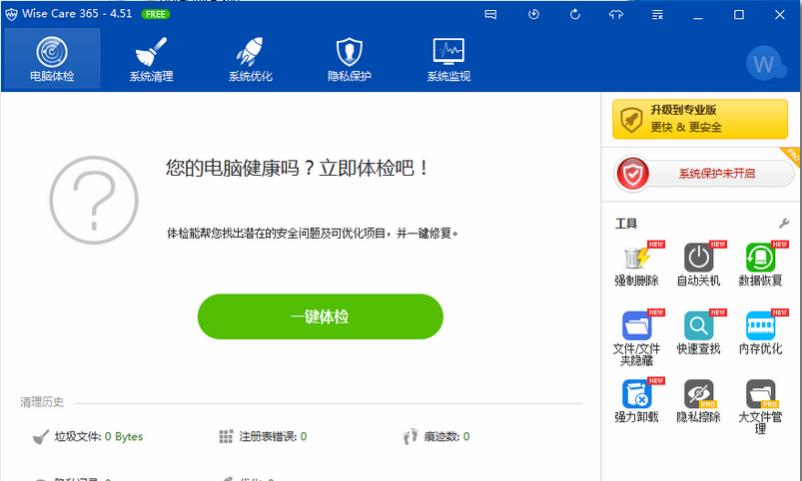Open the main menu list icon
This screenshot has width=802, height=481.
pyautogui.click(x=657, y=14)
